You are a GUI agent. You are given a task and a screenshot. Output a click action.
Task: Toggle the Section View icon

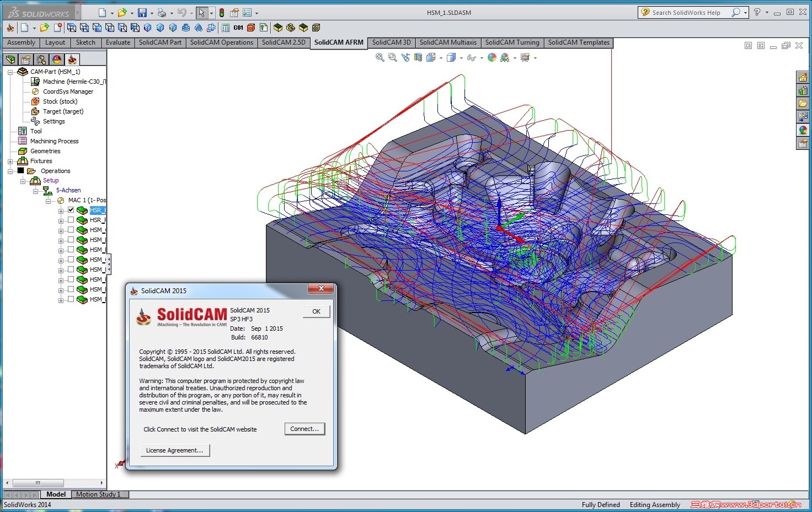(418, 57)
